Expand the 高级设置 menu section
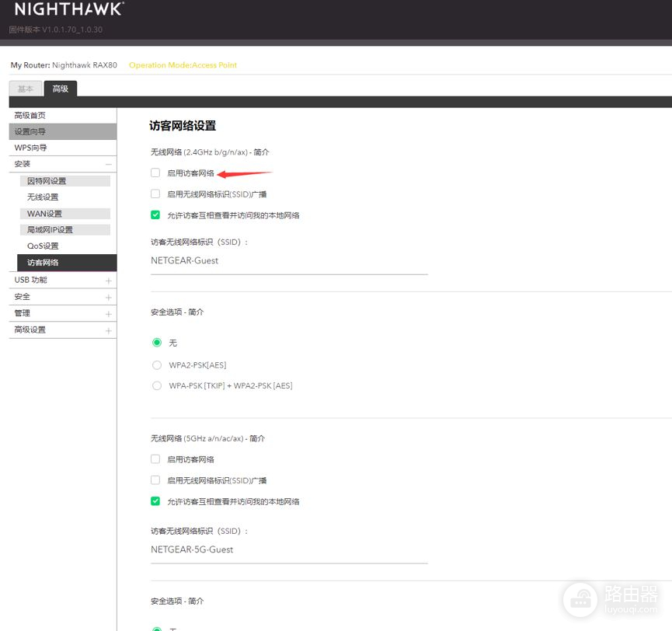 point(108,330)
